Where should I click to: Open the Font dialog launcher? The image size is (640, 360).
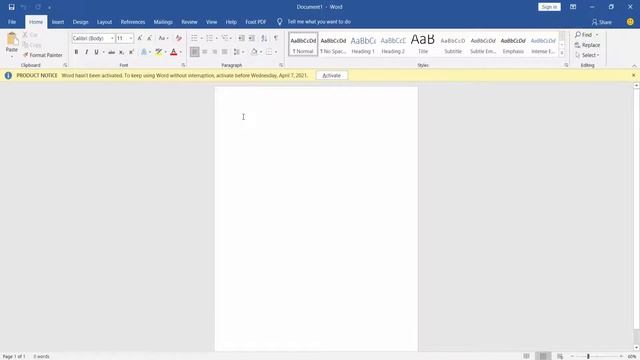(183, 65)
